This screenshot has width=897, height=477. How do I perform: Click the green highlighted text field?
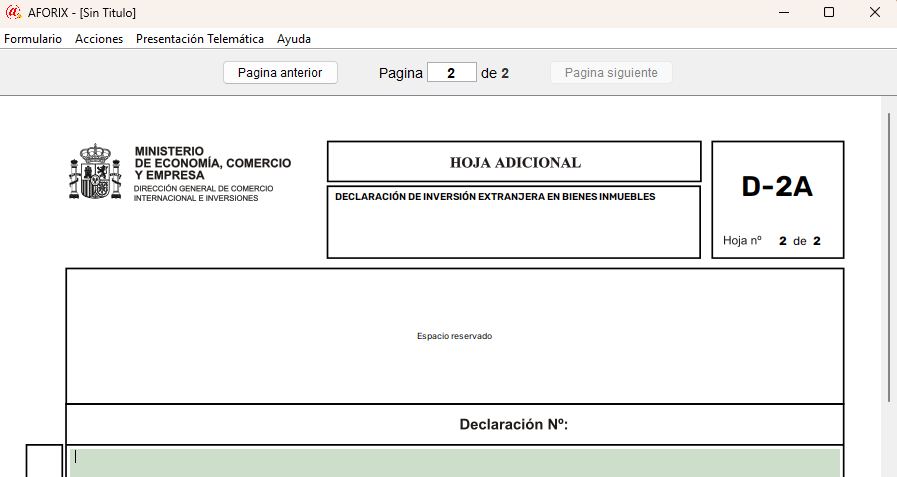click(x=455, y=462)
